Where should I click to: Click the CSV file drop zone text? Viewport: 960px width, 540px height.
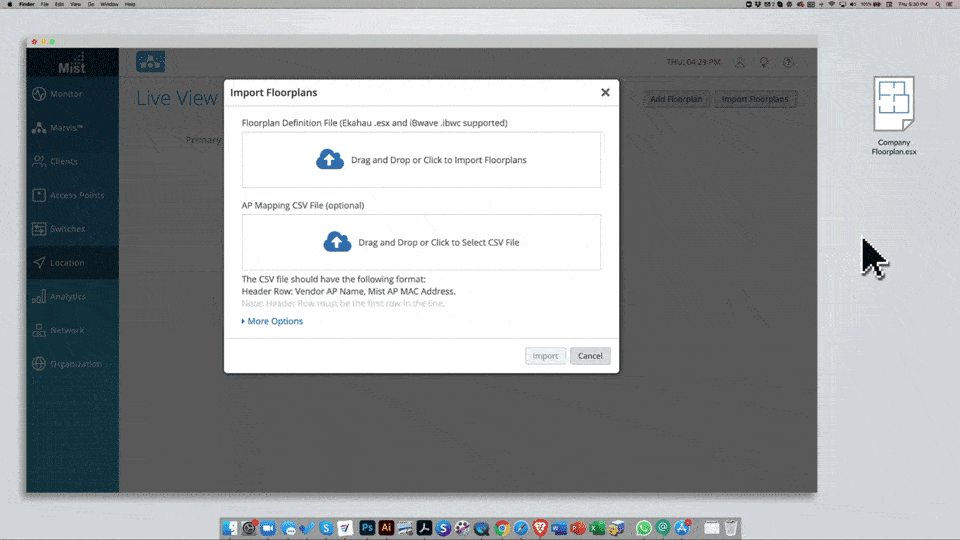[x=438, y=242]
